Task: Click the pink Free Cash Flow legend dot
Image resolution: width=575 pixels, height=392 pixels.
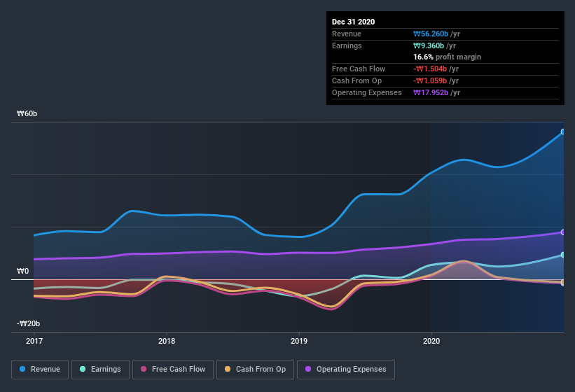Action: pos(144,369)
